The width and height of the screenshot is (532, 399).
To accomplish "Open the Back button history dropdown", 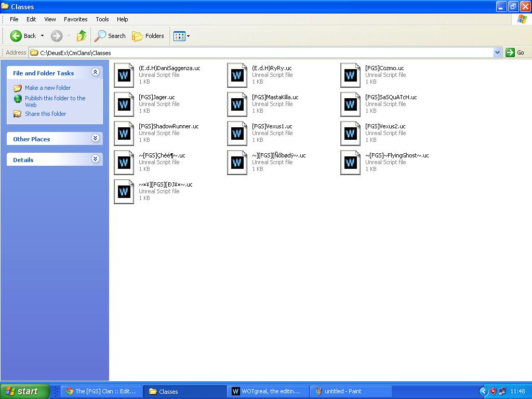I will click(42, 36).
